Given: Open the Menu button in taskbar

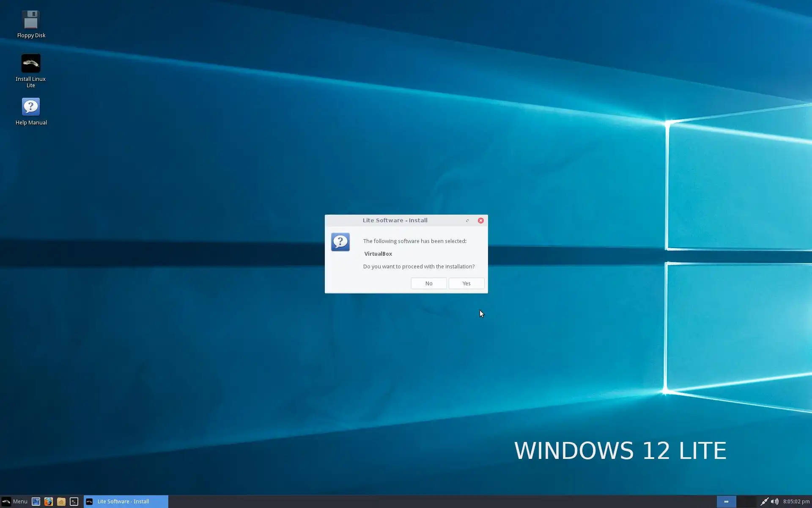Looking at the screenshot, I should [14, 502].
